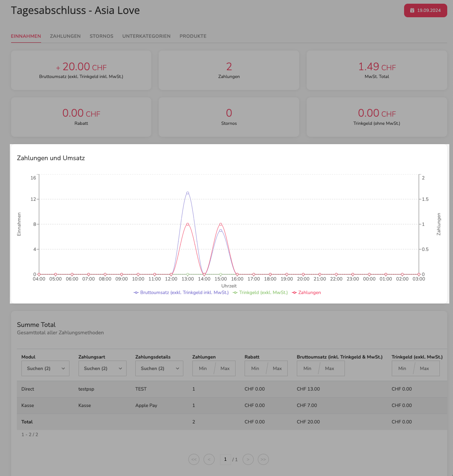
Task: Click the 0 Stornos summary card
Action: click(x=229, y=117)
